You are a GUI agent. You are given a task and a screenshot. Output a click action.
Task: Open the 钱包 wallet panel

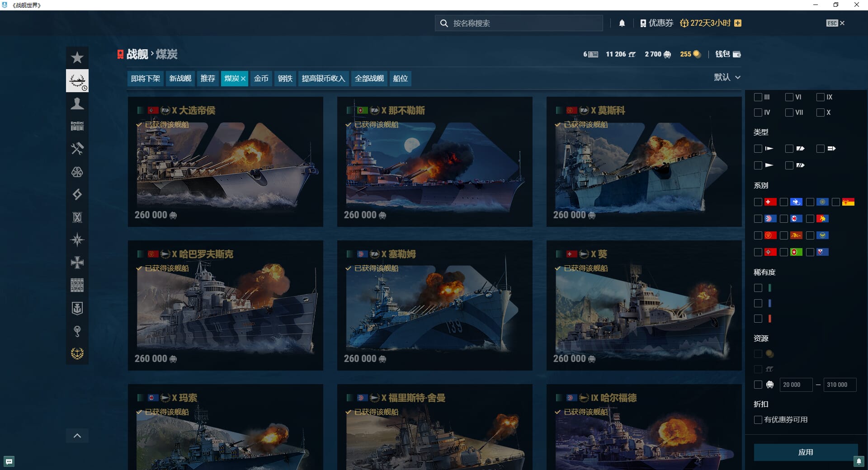[728, 54]
